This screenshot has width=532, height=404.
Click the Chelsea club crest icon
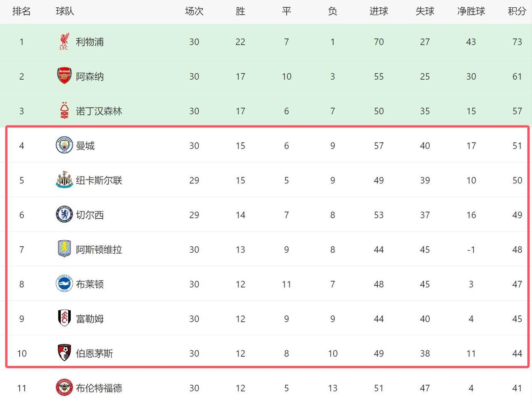coord(64,215)
